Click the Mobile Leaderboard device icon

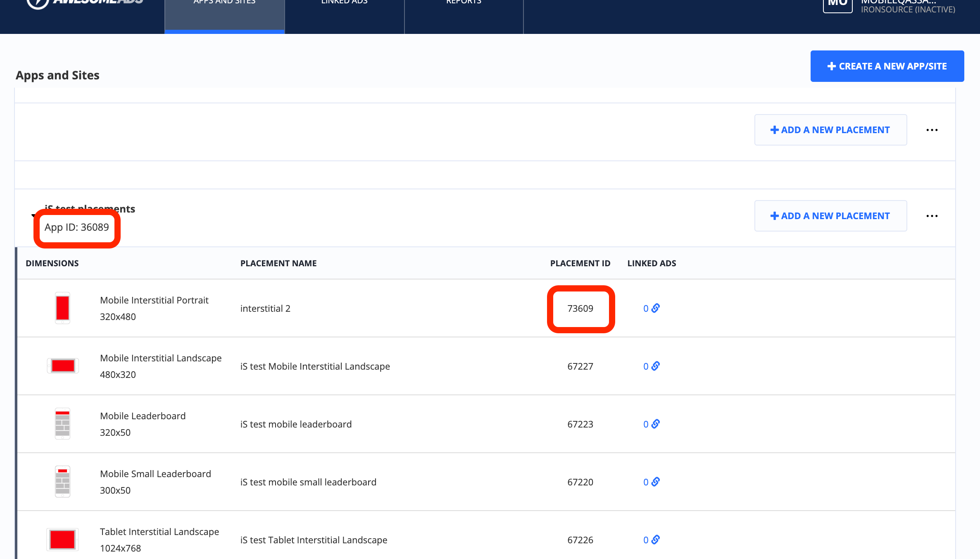62,424
